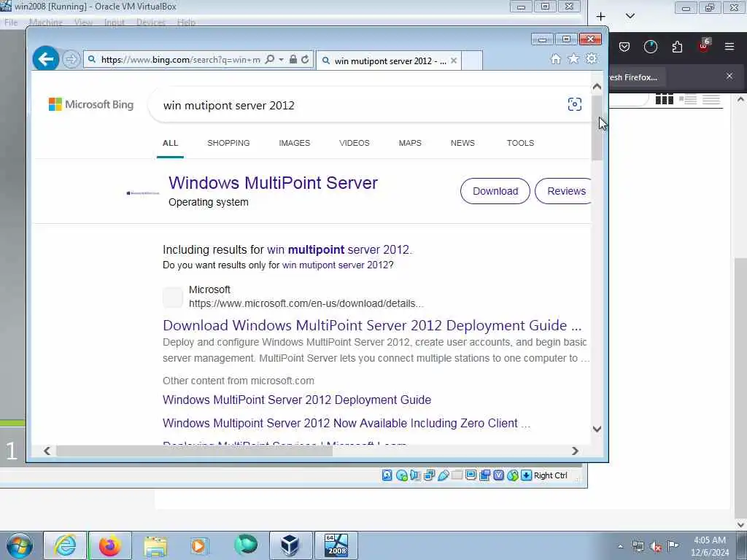Go to IE home page icon
The width and height of the screenshot is (747, 560).
click(555, 58)
